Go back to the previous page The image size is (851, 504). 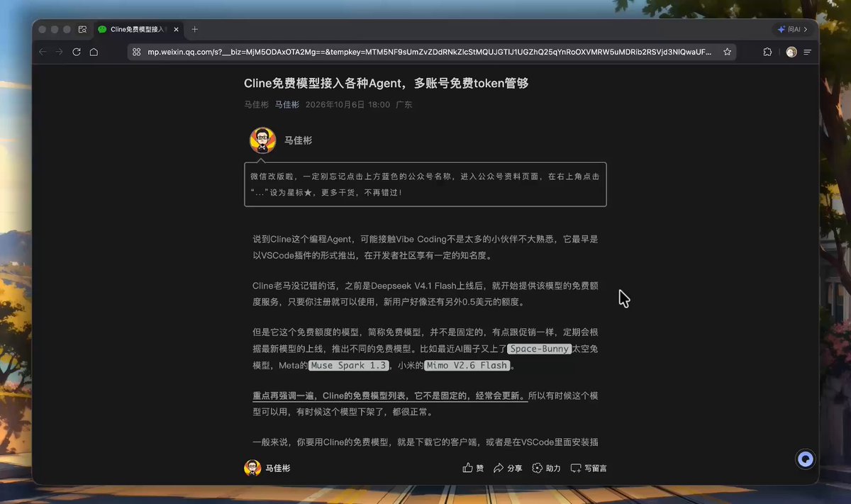[43, 52]
